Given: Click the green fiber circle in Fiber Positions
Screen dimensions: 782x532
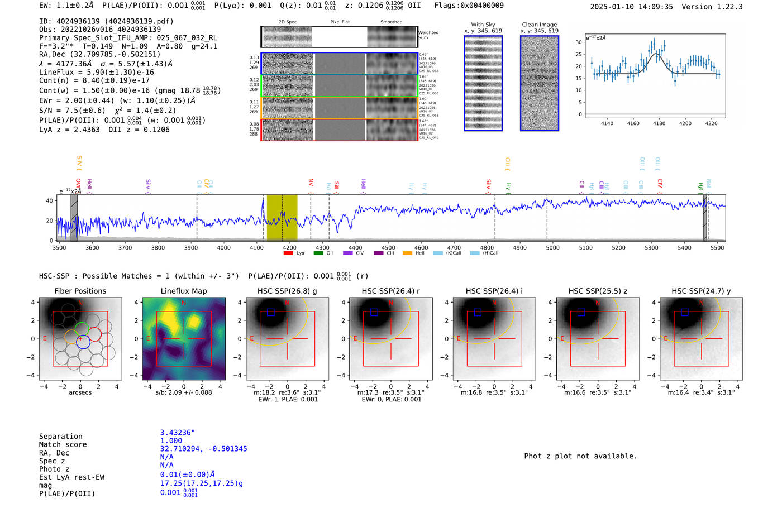Looking at the screenshot, I should pos(82,329).
